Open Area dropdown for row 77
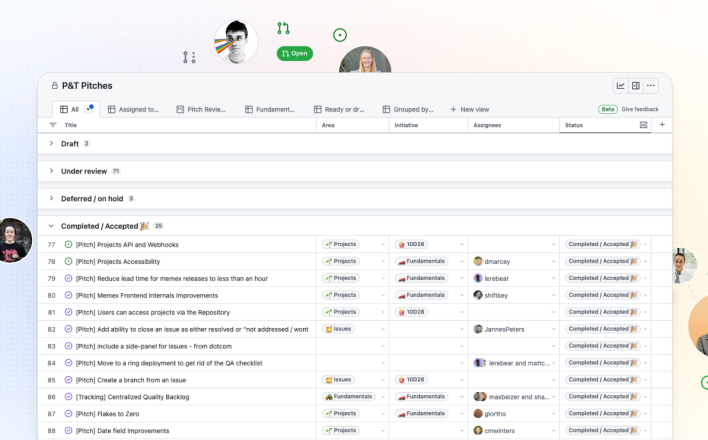708x440 pixels. (x=383, y=244)
